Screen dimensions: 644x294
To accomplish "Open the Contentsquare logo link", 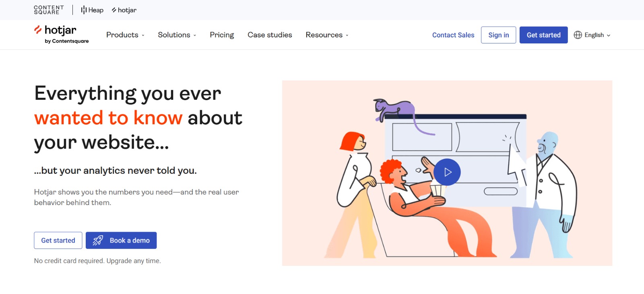I will (49, 10).
